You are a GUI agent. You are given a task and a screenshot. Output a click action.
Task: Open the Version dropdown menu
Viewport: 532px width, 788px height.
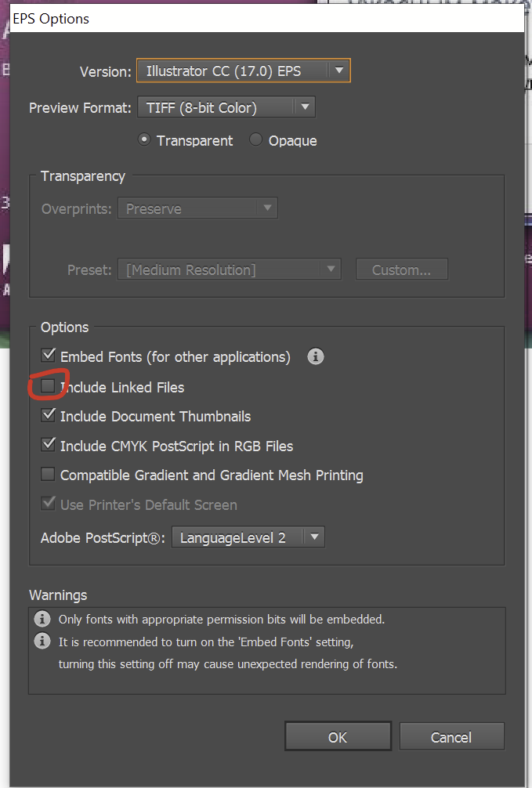coord(244,71)
